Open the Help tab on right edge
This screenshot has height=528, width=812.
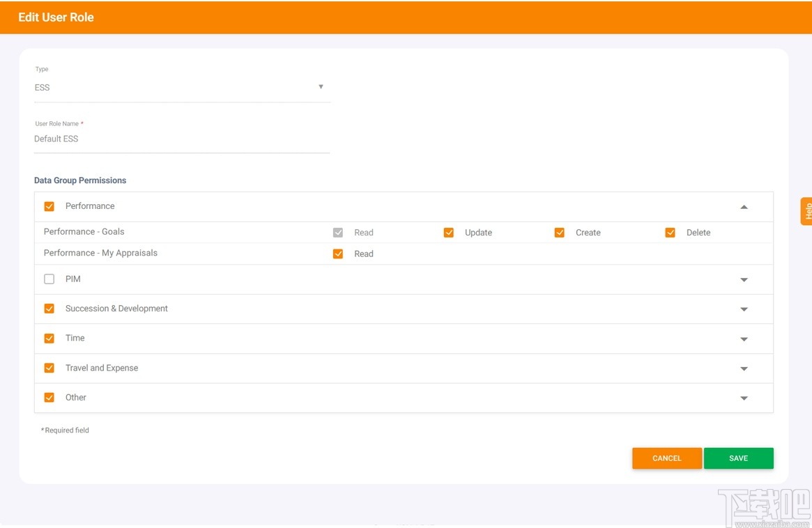(x=807, y=212)
